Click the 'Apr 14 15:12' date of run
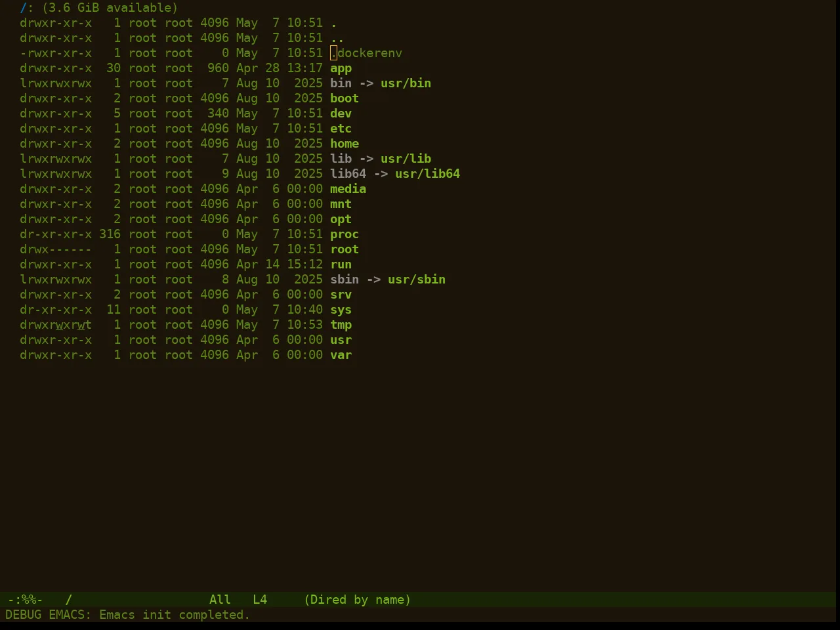840x630 pixels. (x=280, y=264)
